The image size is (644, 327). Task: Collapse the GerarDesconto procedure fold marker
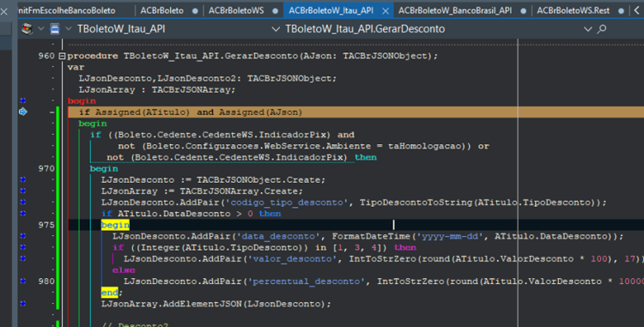pyautogui.click(x=62, y=56)
